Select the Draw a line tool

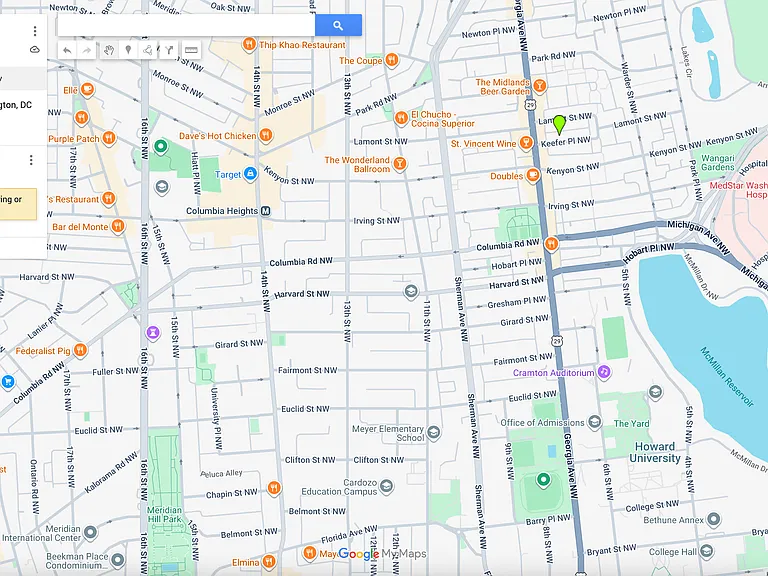coord(147,50)
